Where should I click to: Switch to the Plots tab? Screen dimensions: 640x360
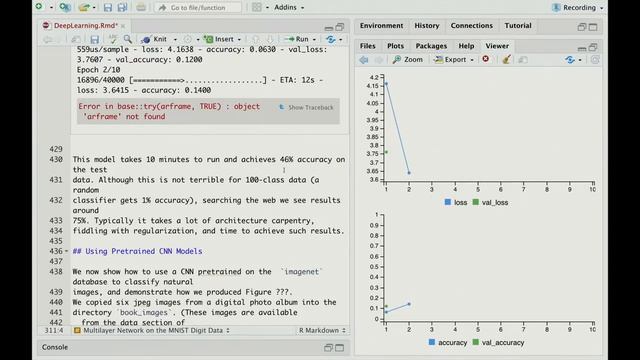point(395,46)
